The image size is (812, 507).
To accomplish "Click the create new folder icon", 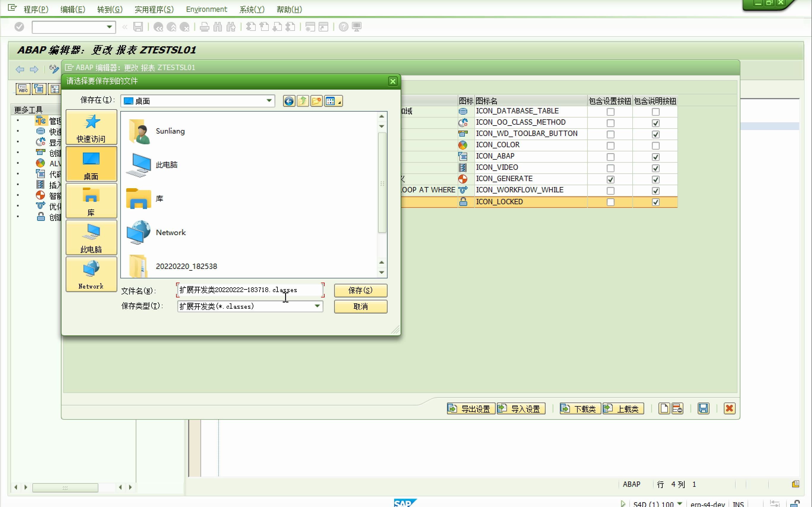I will [316, 101].
